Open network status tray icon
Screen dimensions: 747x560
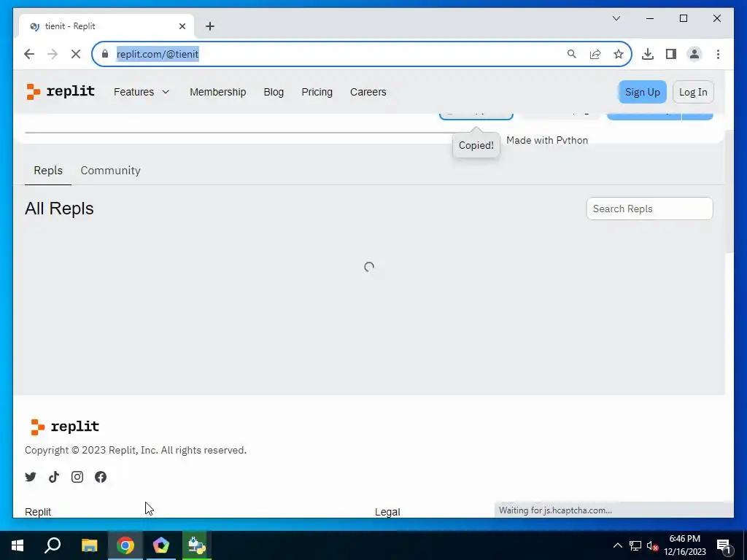coord(635,545)
